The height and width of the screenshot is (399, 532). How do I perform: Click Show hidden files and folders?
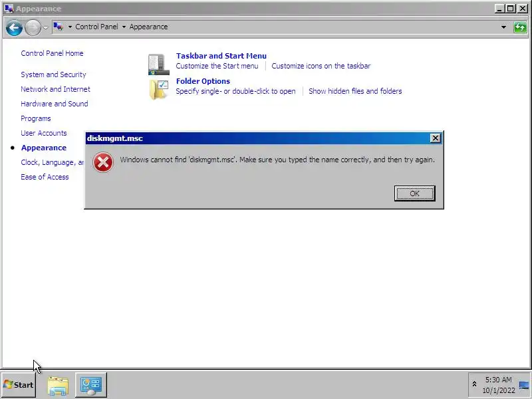[x=355, y=91]
